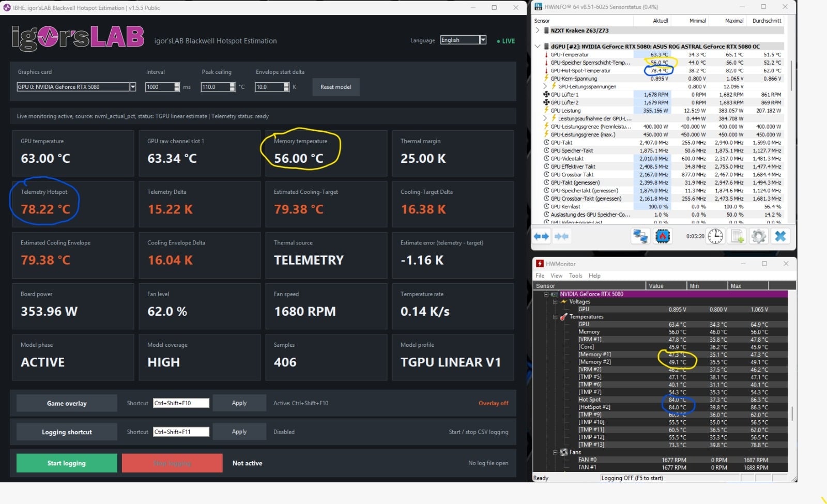Expand Leistungsaufnahme der GPU row

click(545, 118)
